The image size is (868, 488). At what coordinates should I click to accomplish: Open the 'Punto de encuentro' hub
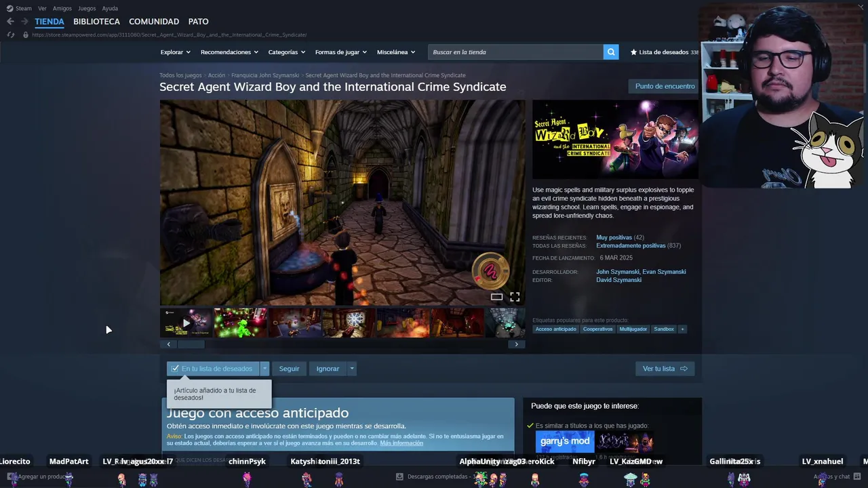pyautogui.click(x=665, y=86)
